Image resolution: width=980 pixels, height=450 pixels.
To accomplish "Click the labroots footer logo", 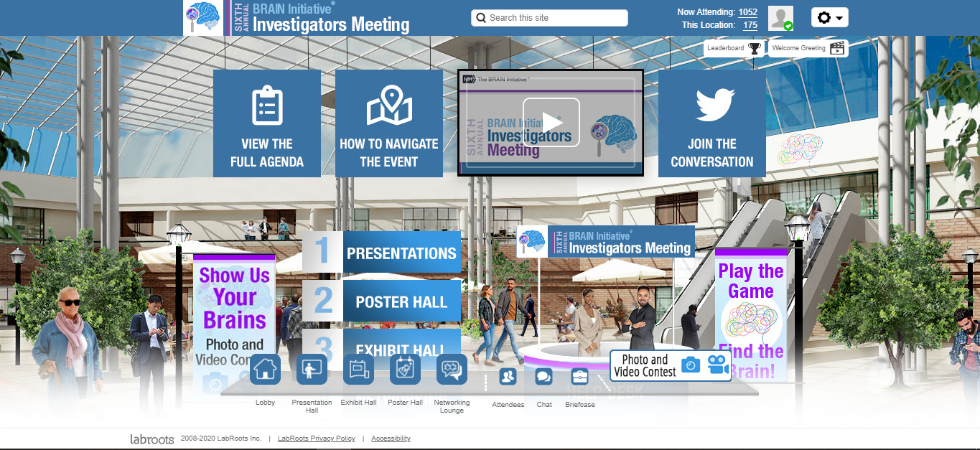I will 151,439.
